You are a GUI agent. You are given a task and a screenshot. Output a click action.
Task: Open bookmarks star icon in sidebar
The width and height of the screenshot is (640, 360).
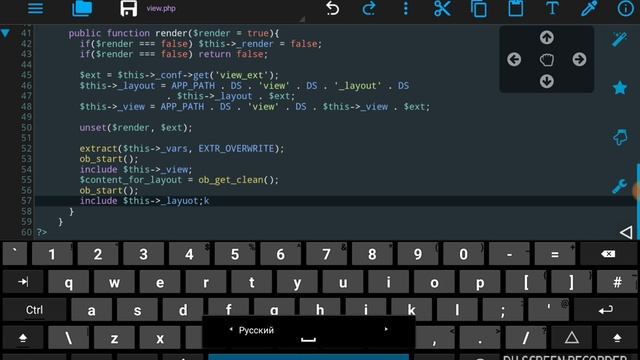[620, 88]
